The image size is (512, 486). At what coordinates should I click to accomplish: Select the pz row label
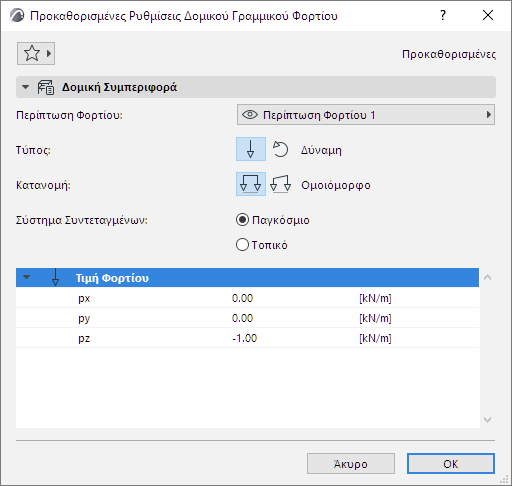click(84, 338)
